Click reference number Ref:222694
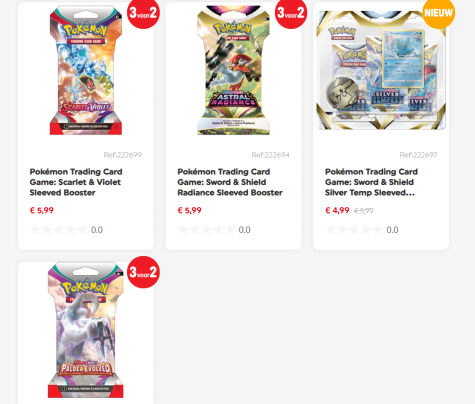The height and width of the screenshot is (404, 475). 270,155
